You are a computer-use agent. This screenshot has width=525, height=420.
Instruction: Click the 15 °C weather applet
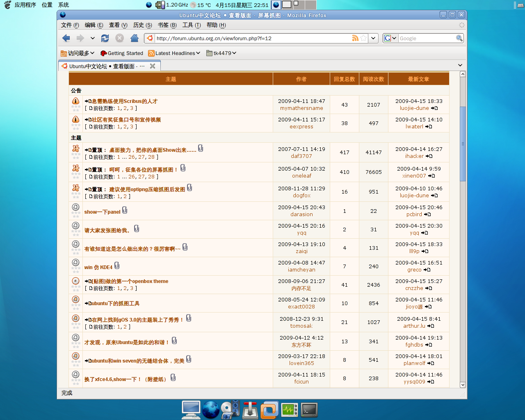[x=201, y=5]
